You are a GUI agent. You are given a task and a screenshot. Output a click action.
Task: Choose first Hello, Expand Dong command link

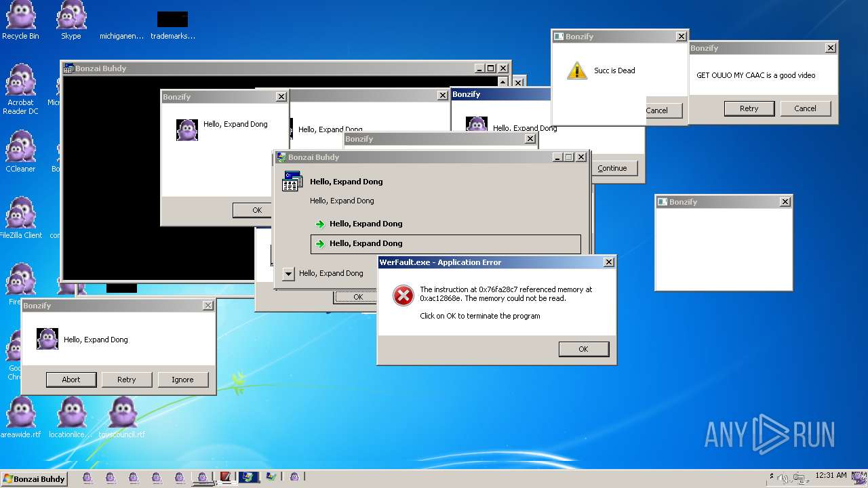click(446, 224)
